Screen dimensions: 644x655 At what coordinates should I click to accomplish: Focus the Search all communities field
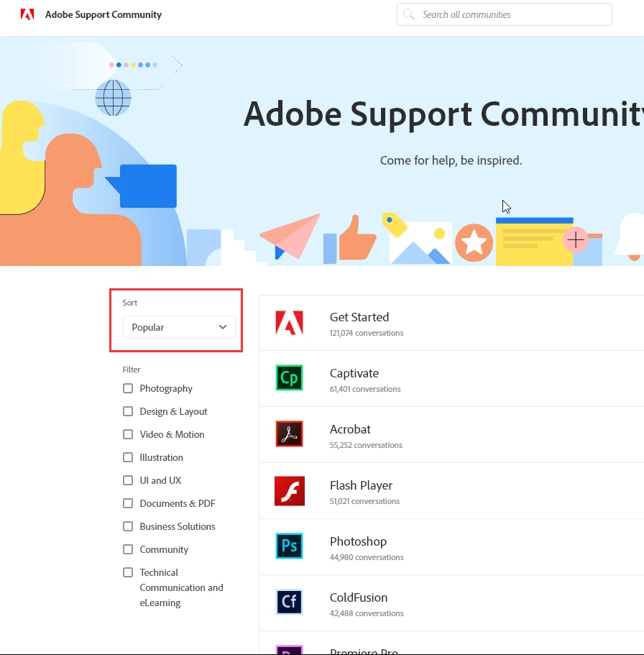pos(504,14)
